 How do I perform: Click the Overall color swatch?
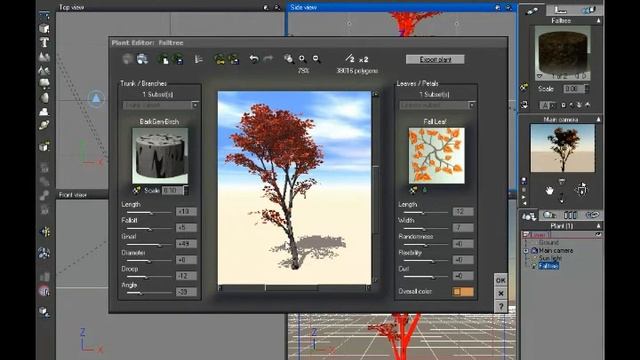[463, 291]
